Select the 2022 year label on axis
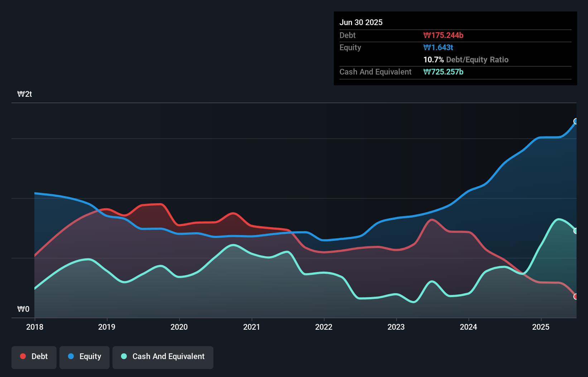This screenshot has width=588, height=377. pyautogui.click(x=324, y=327)
